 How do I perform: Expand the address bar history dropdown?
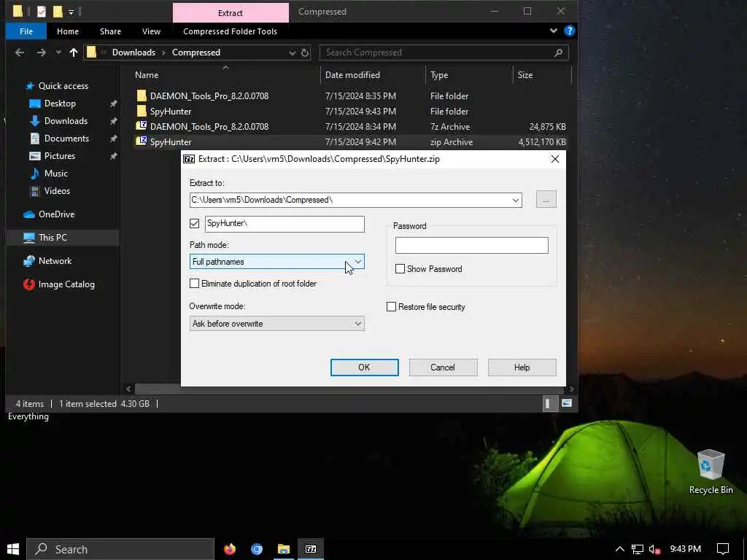click(x=292, y=52)
